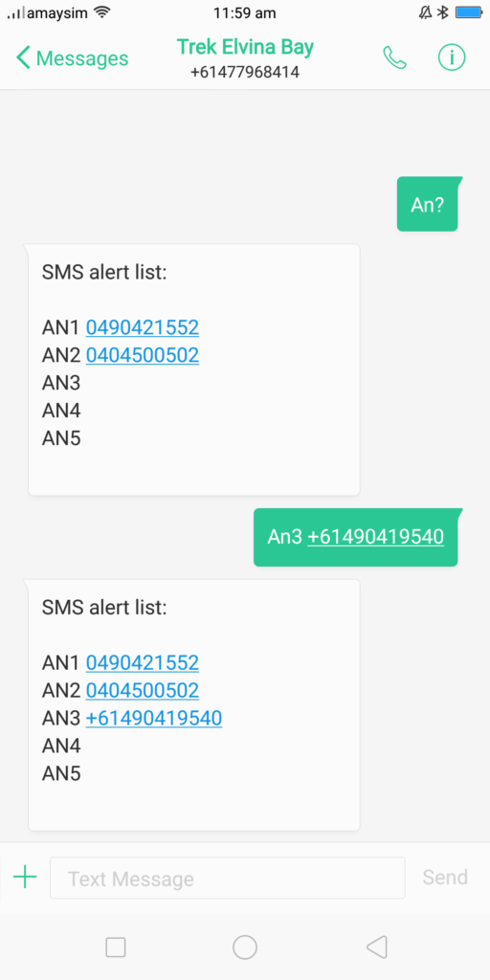490x980 pixels.
Task: Tap the plus attachment icon
Action: pos(25,877)
